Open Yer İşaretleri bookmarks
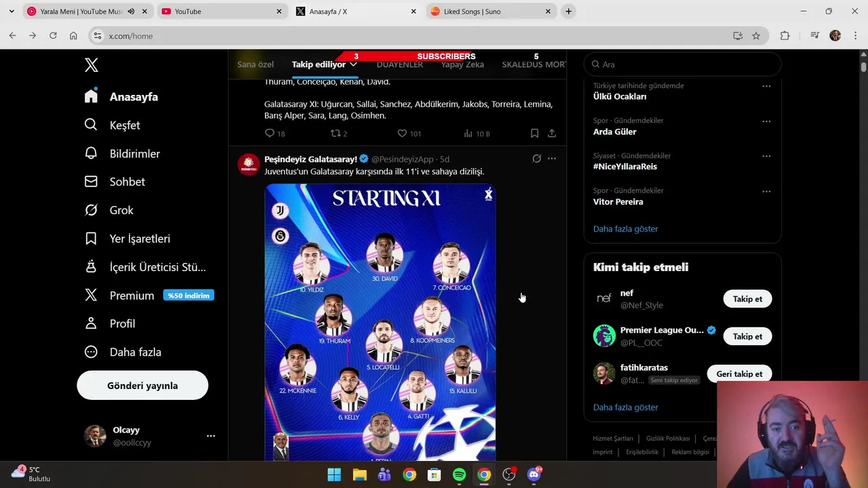The height and width of the screenshot is (488, 868). click(x=127, y=239)
